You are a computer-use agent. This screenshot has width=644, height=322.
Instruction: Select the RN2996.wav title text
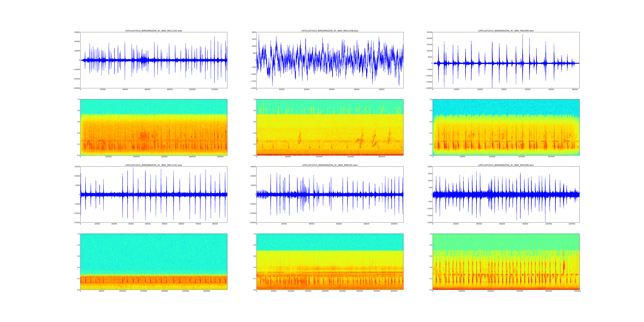tap(506, 31)
